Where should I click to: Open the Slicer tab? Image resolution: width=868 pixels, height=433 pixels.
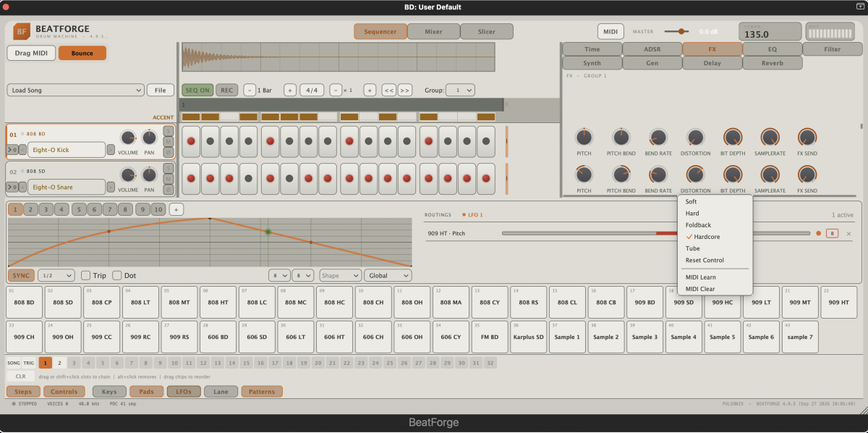pos(486,31)
